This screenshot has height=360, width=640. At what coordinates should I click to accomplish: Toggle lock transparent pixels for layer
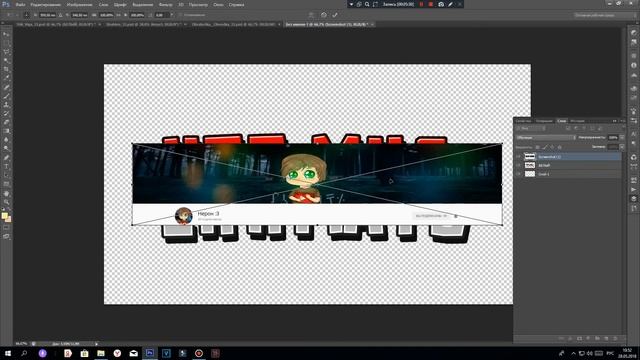pyautogui.click(x=538, y=147)
